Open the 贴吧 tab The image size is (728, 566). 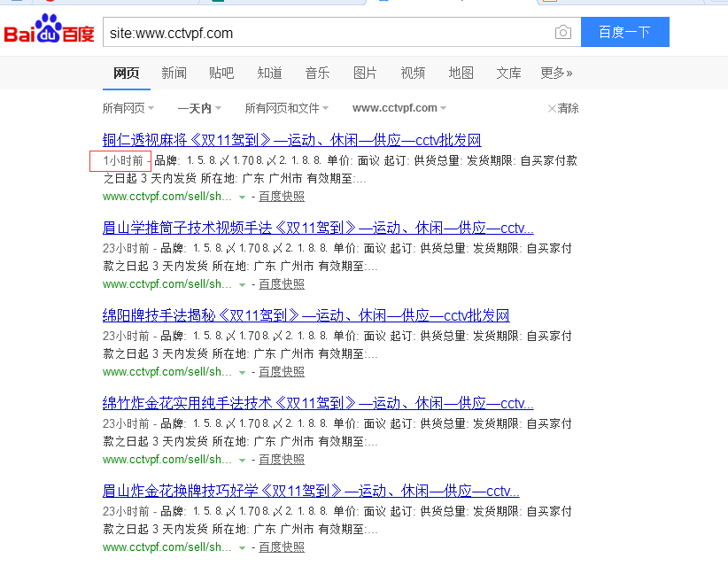click(x=221, y=73)
